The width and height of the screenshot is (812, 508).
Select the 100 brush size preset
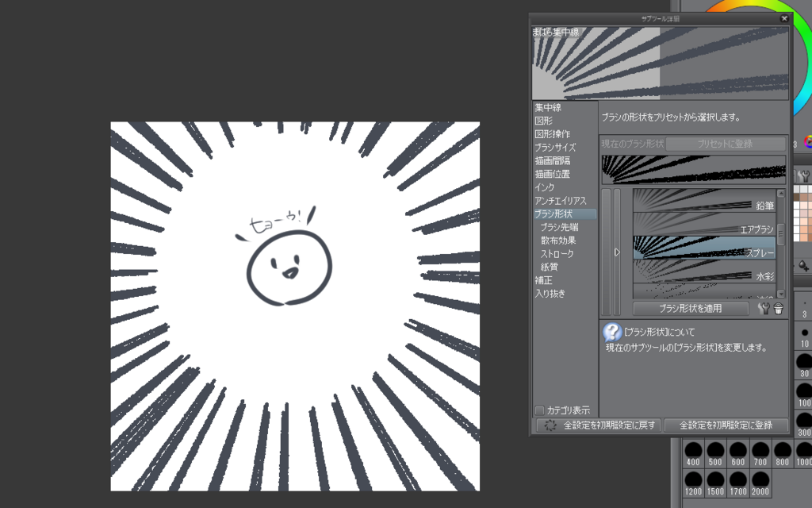tap(804, 395)
